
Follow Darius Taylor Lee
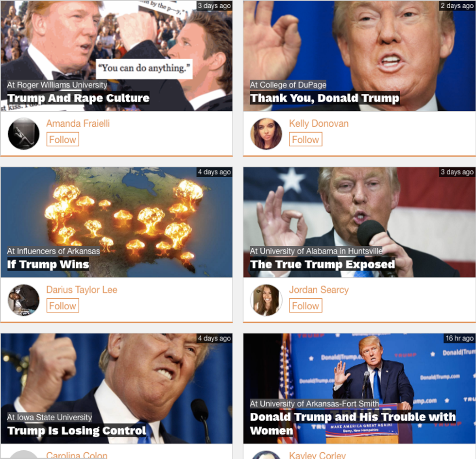(x=63, y=306)
